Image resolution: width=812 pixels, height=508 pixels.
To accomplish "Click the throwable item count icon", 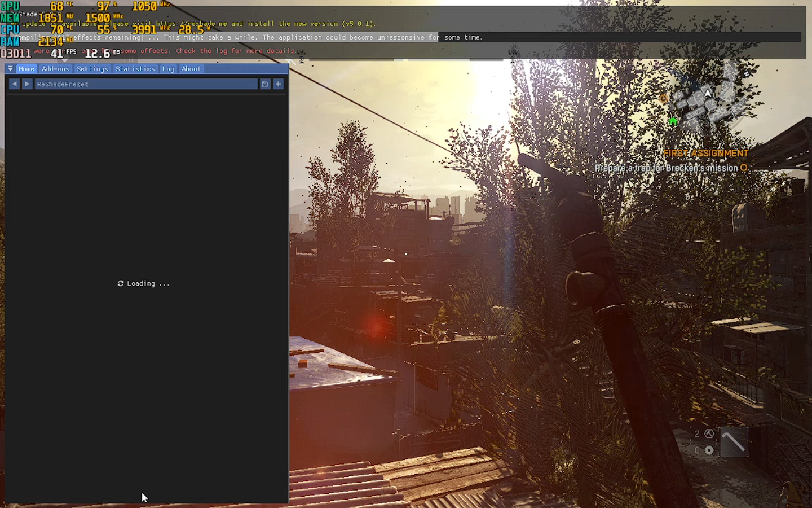I will [709, 433].
